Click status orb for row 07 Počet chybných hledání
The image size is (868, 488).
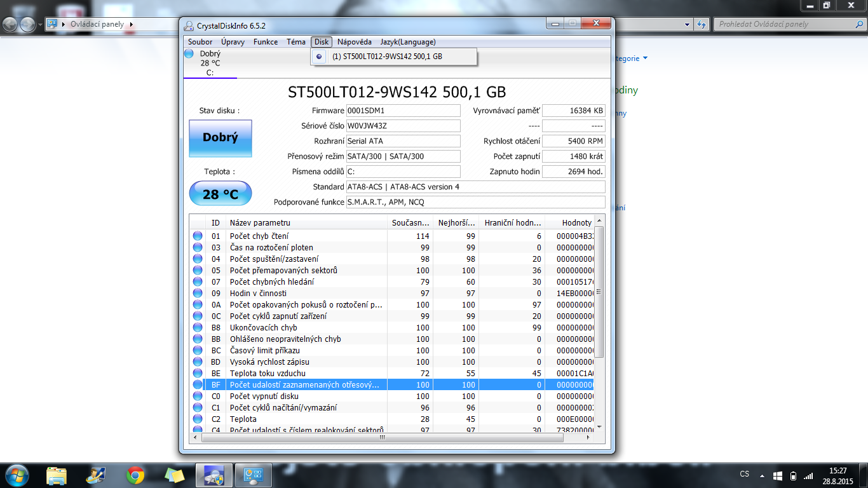point(198,281)
